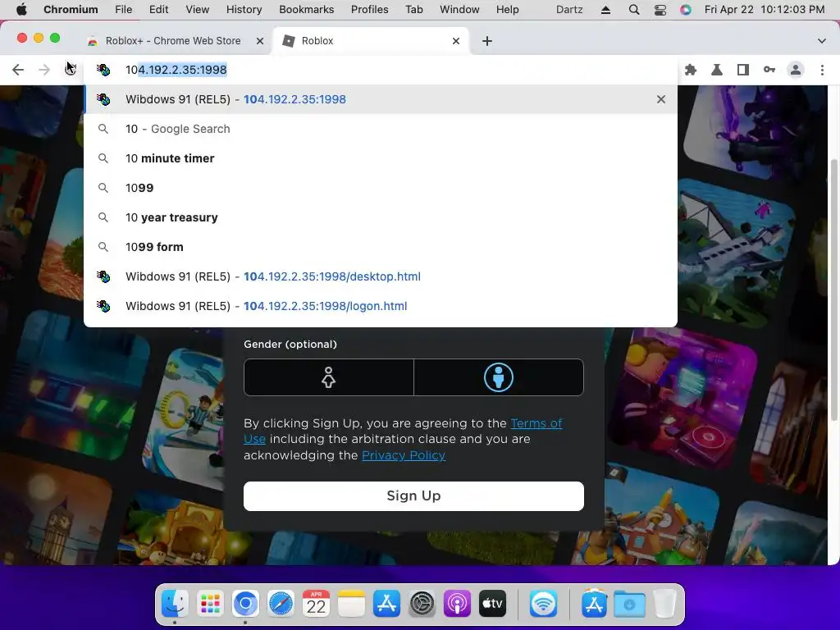Open the Chrome Labs flask icon
This screenshot has height=630, width=840.
pyautogui.click(x=717, y=70)
